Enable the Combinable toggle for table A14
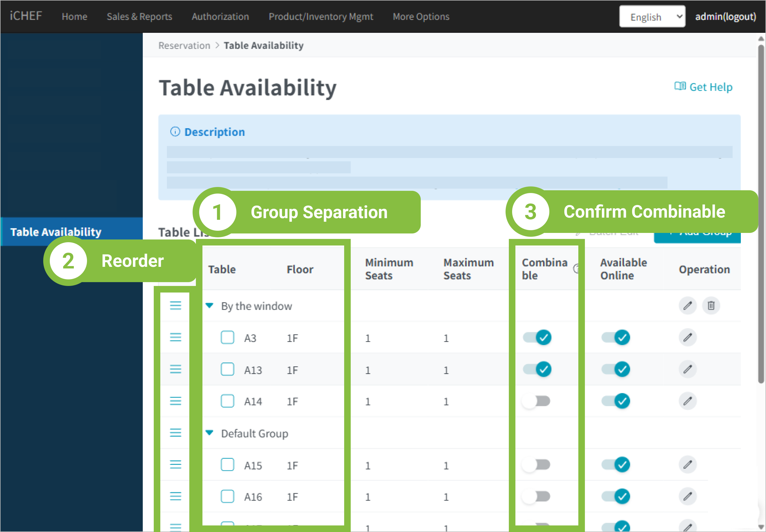766x532 pixels. click(x=536, y=401)
